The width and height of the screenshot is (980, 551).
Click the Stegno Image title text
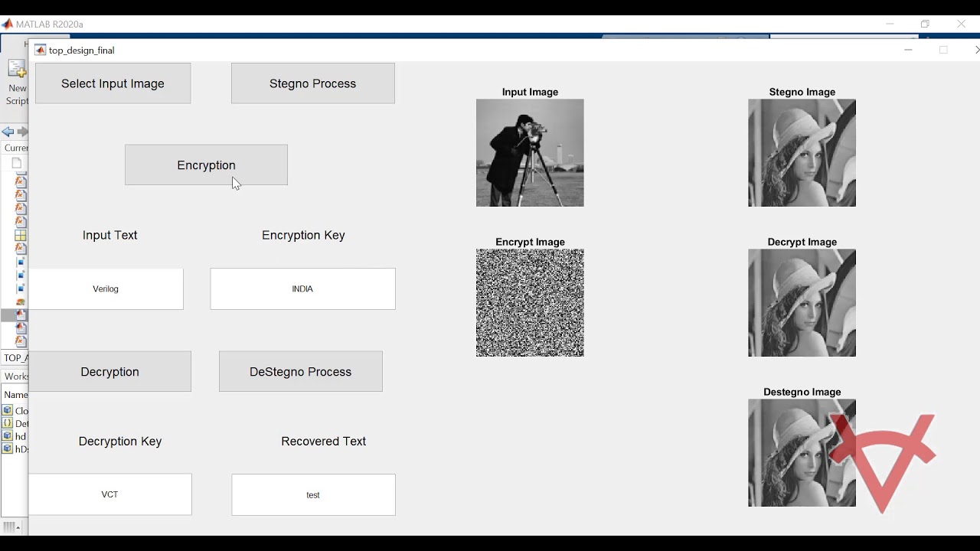(x=802, y=92)
